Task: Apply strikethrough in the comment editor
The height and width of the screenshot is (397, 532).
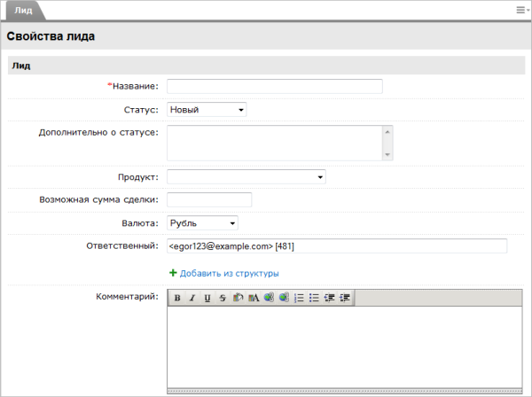Action: click(222, 299)
